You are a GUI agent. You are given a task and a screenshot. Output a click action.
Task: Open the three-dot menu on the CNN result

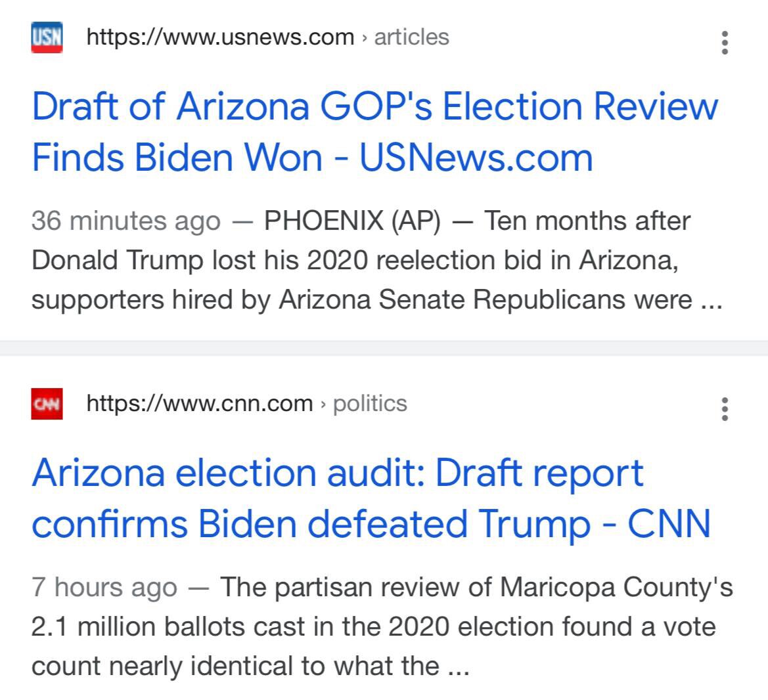point(724,409)
